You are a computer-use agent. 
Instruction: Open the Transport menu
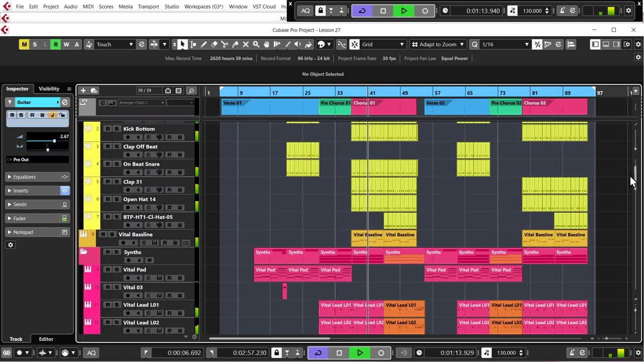click(x=148, y=7)
